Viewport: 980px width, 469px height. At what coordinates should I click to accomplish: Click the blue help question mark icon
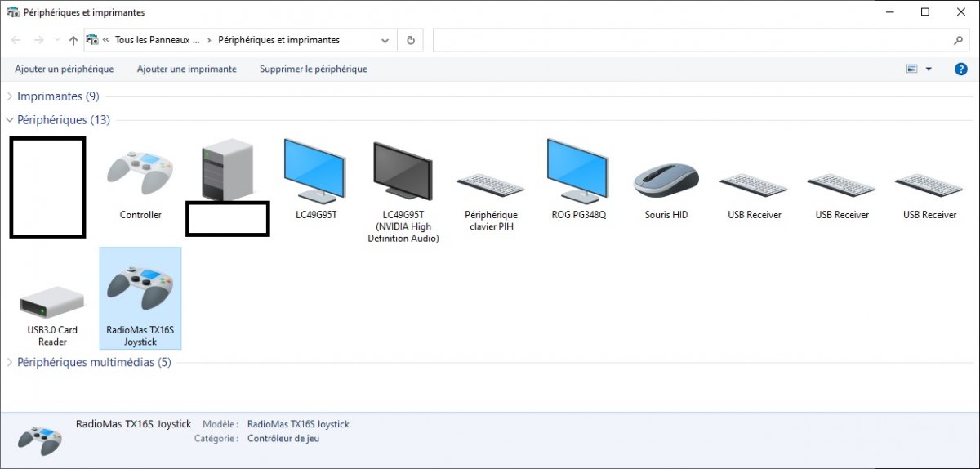click(x=960, y=69)
